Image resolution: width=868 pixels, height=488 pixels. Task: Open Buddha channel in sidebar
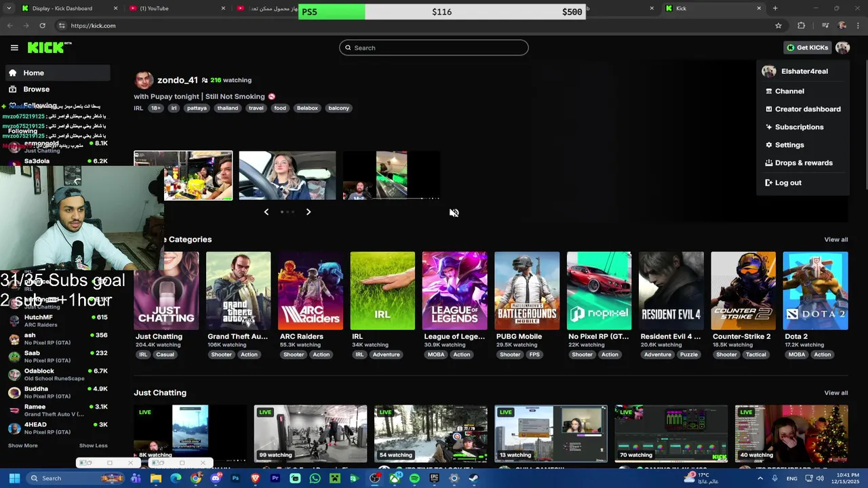coord(58,392)
